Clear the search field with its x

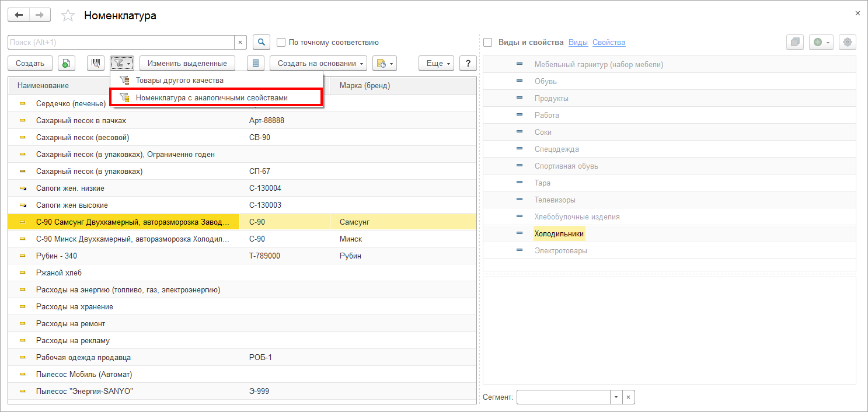click(x=241, y=42)
